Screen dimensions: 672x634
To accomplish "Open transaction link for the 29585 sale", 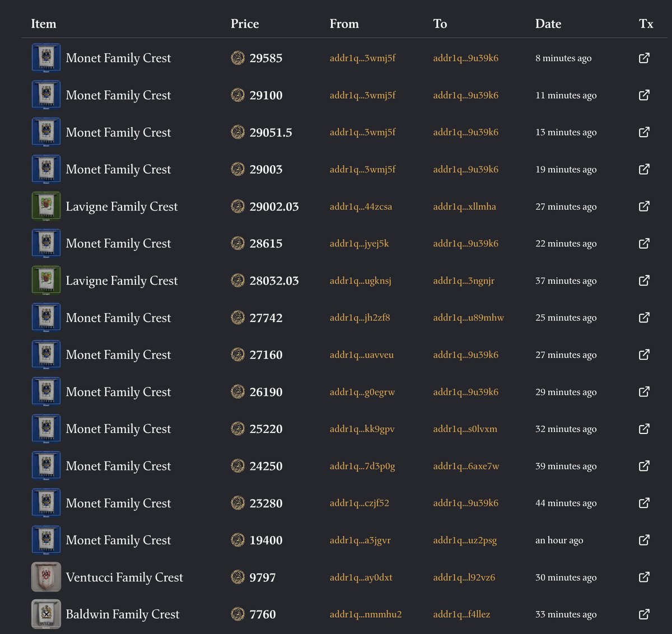I will pos(644,58).
